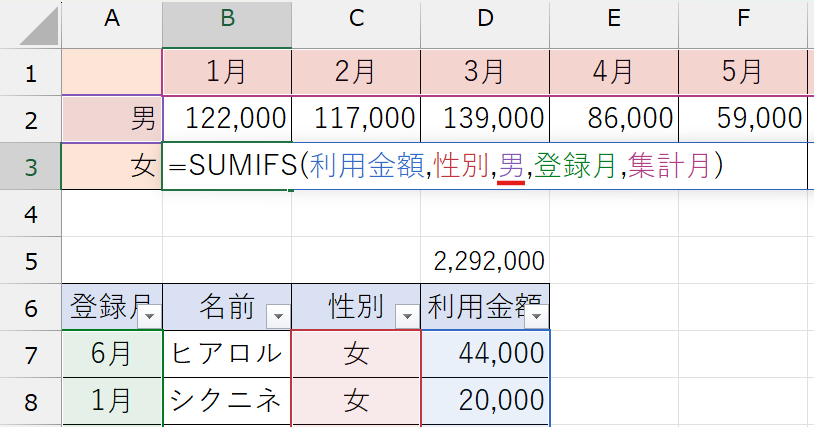The width and height of the screenshot is (814, 427).
Task: Select row 5 header
Action: 31,260
